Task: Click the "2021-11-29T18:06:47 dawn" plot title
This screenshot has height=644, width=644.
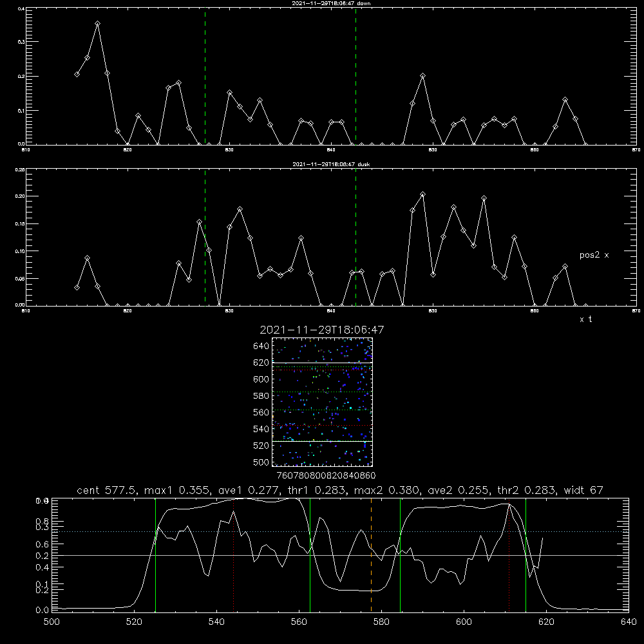Action: (x=331, y=3)
